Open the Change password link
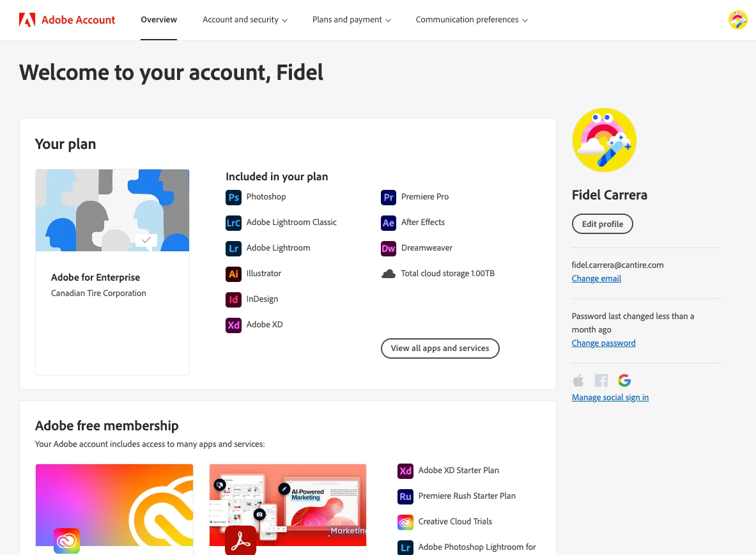This screenshot has height=555, width=756. (603, 343)
